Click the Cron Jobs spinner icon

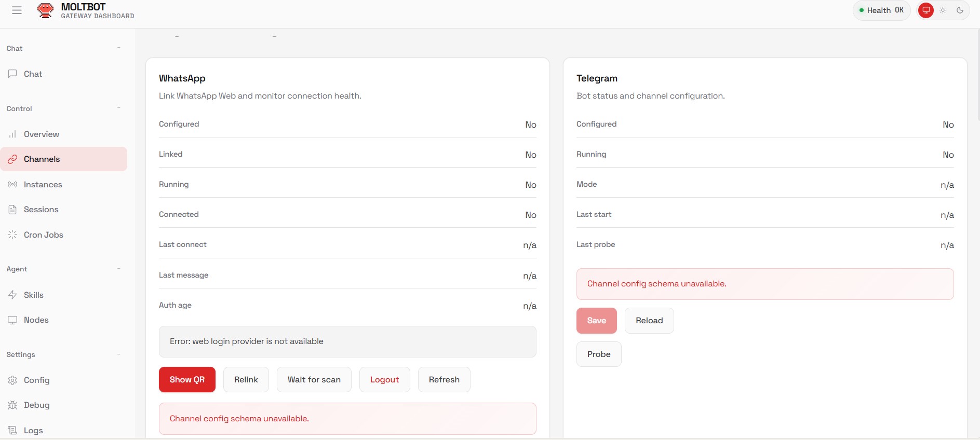[12, 235]
